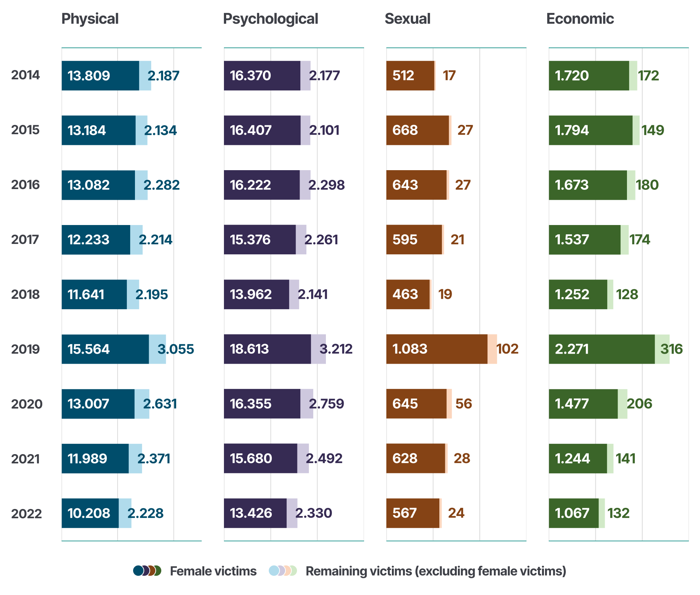Select the 2019 Physical bar showing 15.564
This screenshot has height=595, width=700.
[x=105, y=349]
